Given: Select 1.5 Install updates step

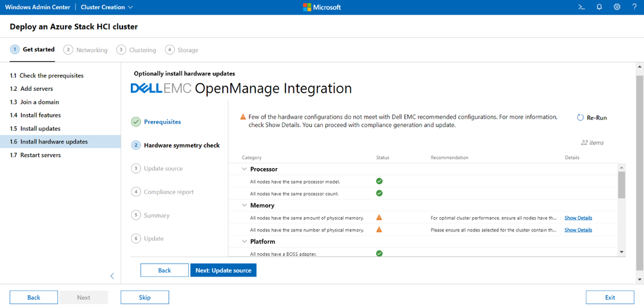Looking at the screenshot, I should click(x=61, y=128).
